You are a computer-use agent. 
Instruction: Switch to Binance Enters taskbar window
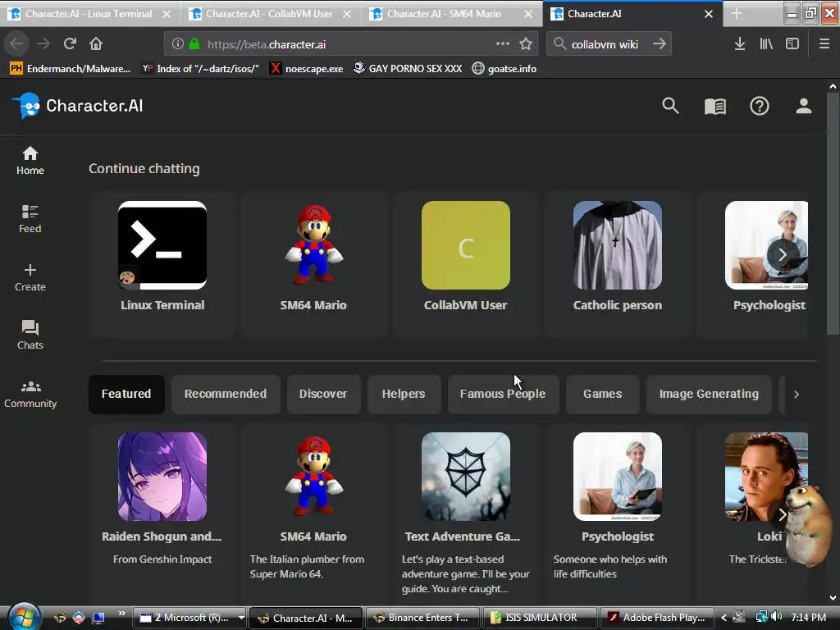click(x=422, y=618)
